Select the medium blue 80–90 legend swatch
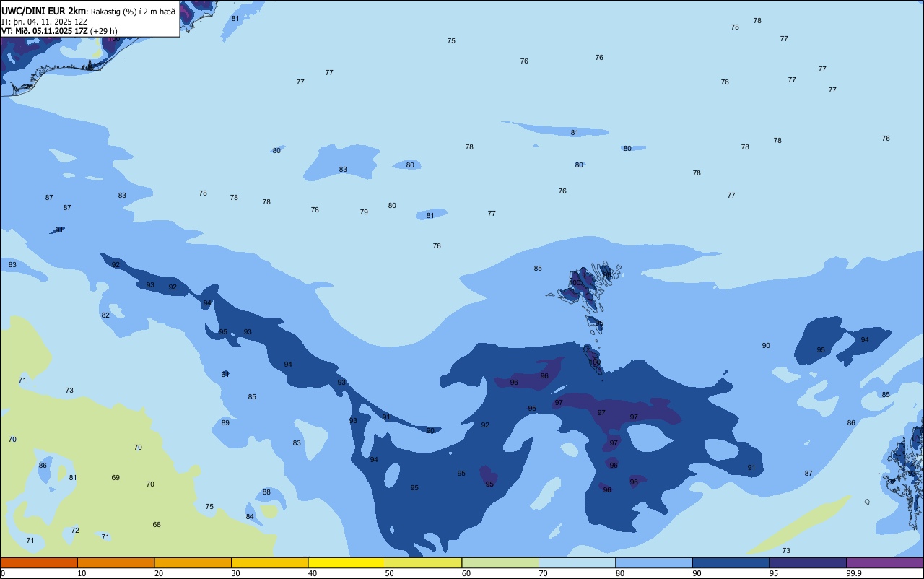The width and height of the screenshot is (924, 579). (x=654, y=562)
